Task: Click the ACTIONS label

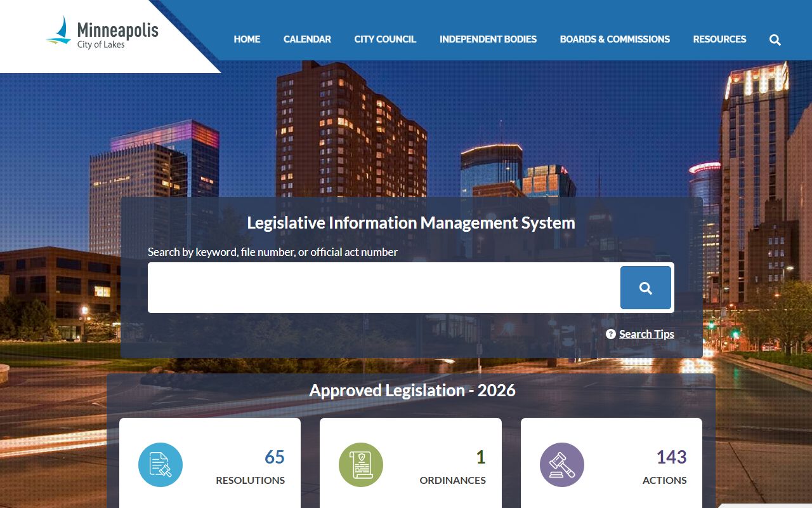Action: [x=665, y=481]
